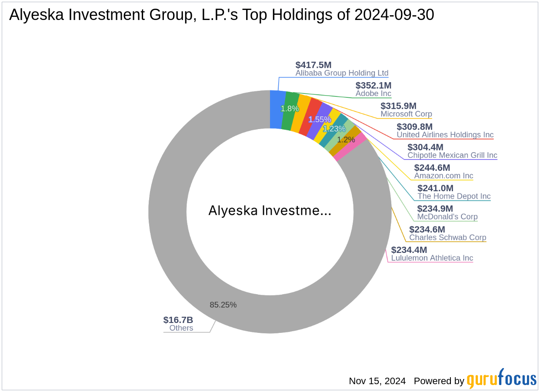The height and width of the screenshot is (392, 540).
Task: Open The Home Depot Inc link
Action: (x=453, y=196)
